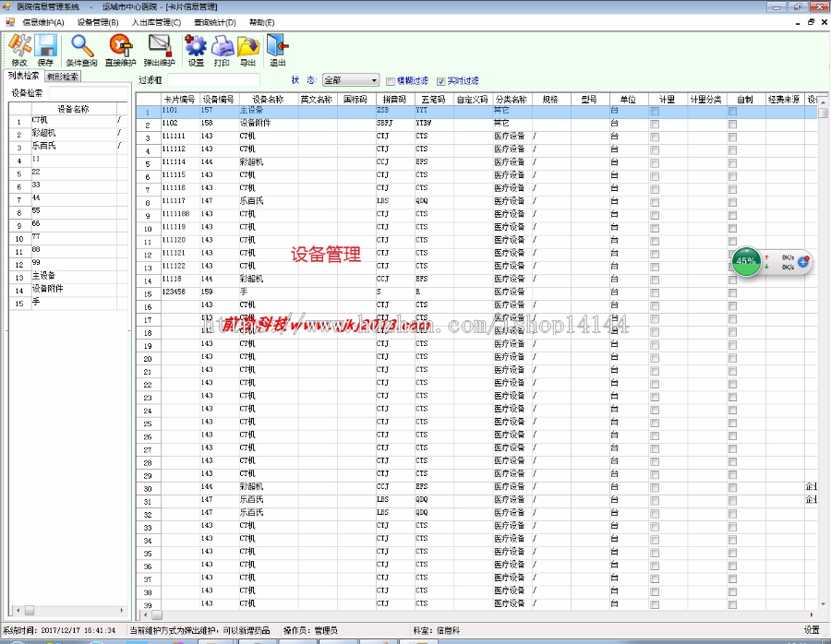
Task: Click the 导出 export icon
Action: point(248,46)
